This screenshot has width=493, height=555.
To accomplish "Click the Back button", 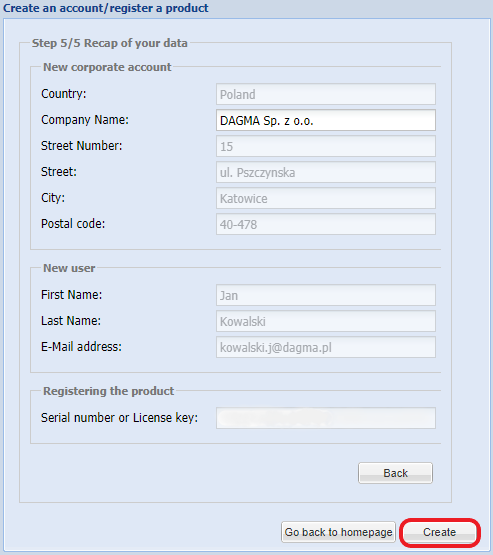I will [x=395, y=473].
